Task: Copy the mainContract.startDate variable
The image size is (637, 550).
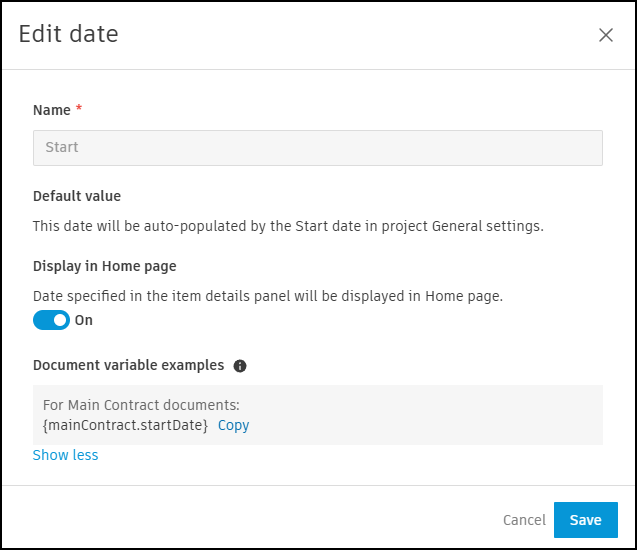Action: tap(233, 425)
